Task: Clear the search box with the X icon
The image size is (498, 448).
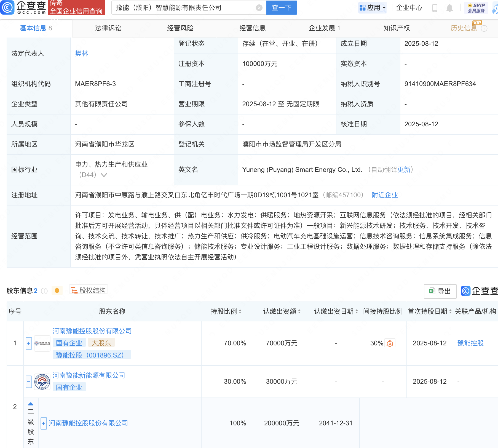Action: pyautogui.click(x=259, y=8)
